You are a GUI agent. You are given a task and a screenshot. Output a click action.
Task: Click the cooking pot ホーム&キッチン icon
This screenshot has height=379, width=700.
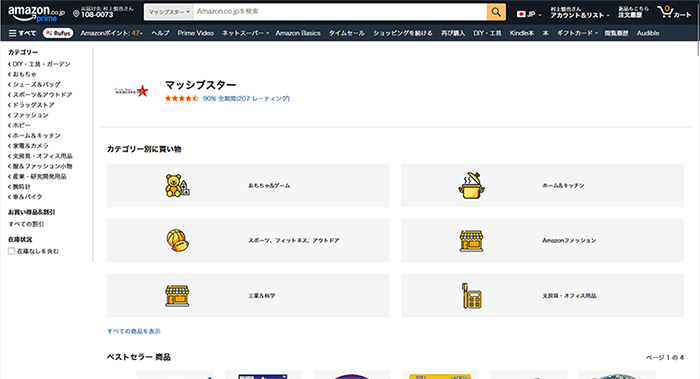(x=471, y=185)
